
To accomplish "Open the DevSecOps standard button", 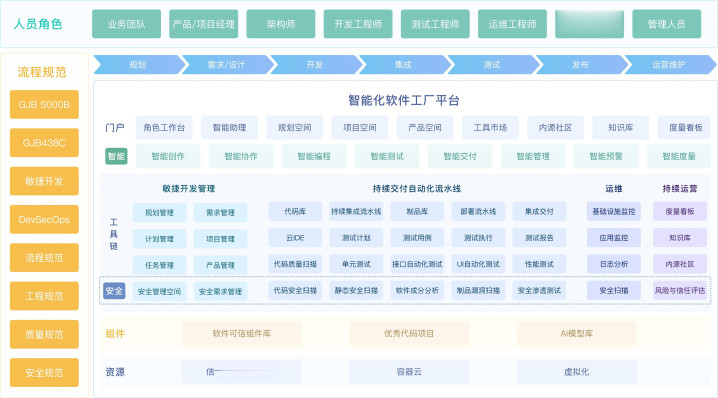I will click(x=44, y=219).
